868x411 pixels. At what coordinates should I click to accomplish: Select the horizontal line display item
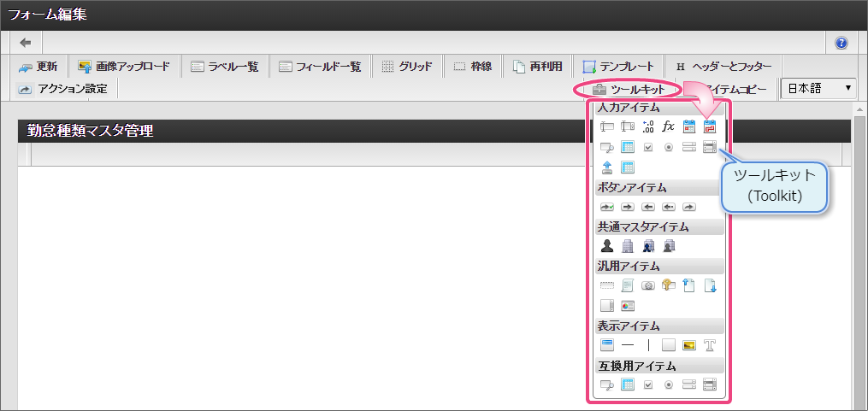click(x=628, y=346)
